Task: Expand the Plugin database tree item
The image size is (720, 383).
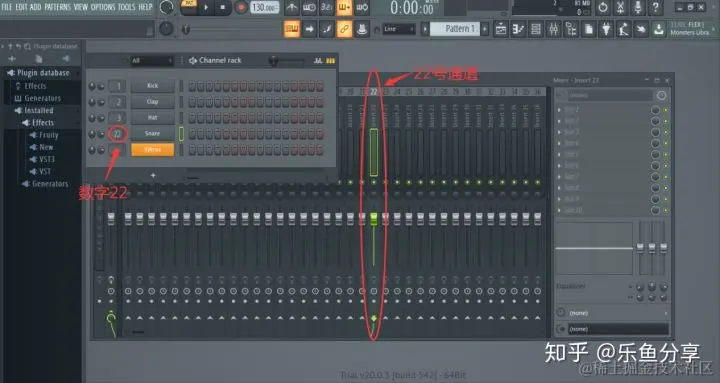Action: pos(39,73)
